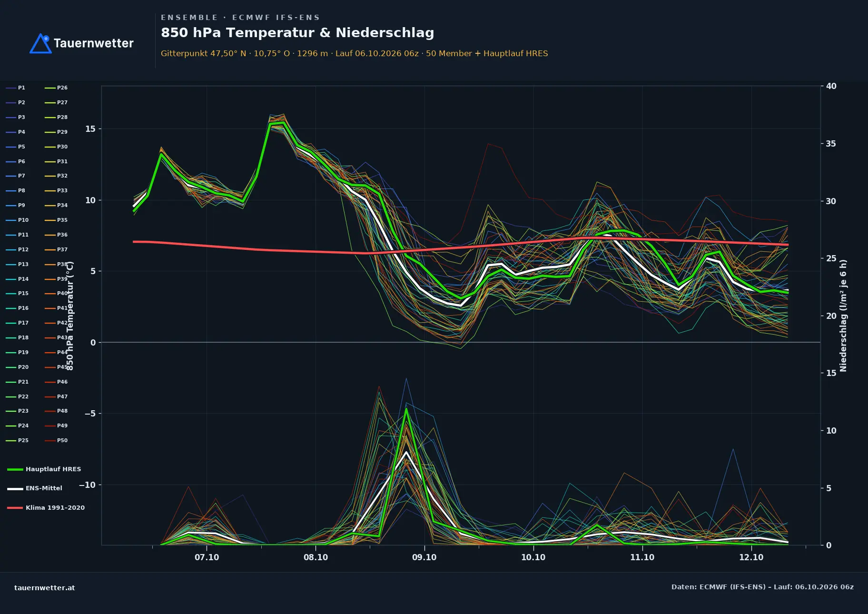
Task: Click the green Hauptlauf HRES legend line swatch
Action: pos(15,470)
